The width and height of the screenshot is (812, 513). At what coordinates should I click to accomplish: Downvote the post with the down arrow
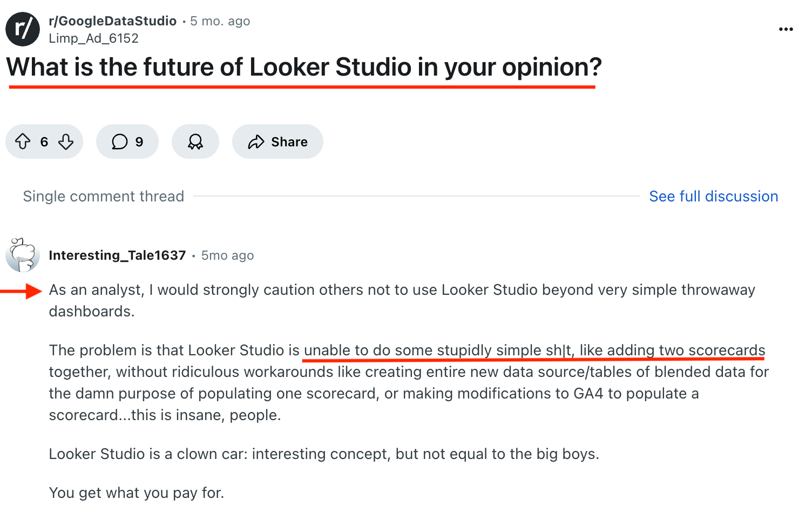point(66,141)
